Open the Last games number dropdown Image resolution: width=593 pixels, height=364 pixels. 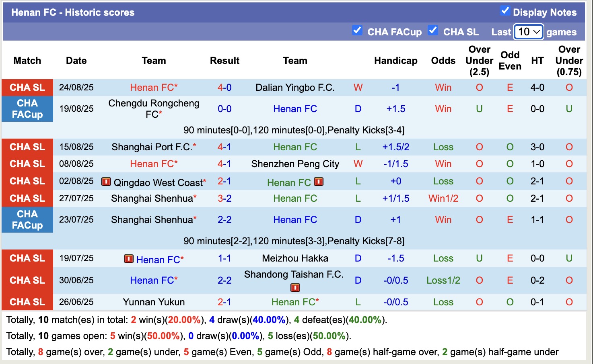(x=529, y=31)
